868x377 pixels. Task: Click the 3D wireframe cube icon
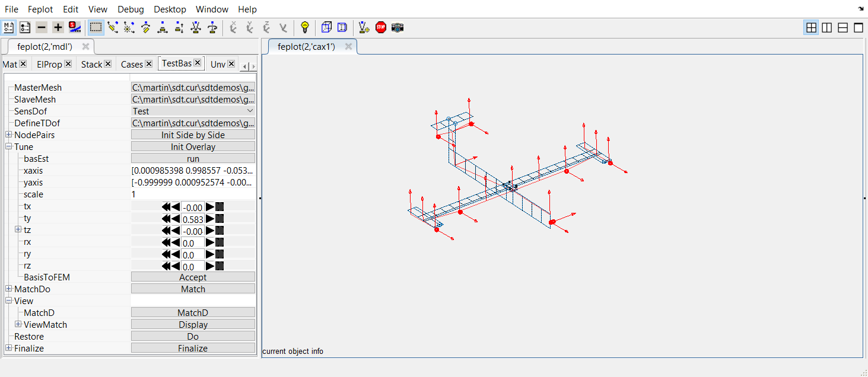point(326,27)
